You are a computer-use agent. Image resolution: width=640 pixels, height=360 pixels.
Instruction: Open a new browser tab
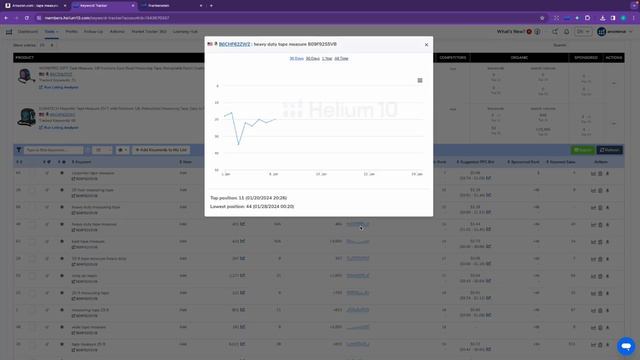[x=211, y=6]
